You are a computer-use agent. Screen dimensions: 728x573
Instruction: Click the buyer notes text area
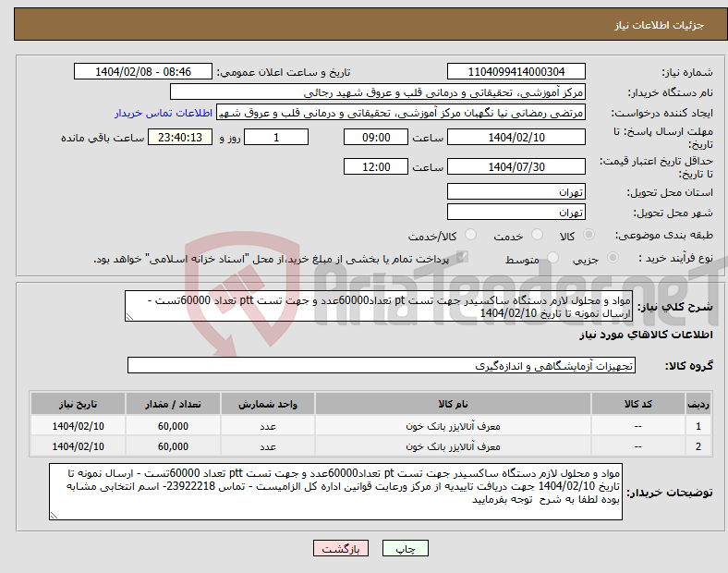[x=335, y=492]
